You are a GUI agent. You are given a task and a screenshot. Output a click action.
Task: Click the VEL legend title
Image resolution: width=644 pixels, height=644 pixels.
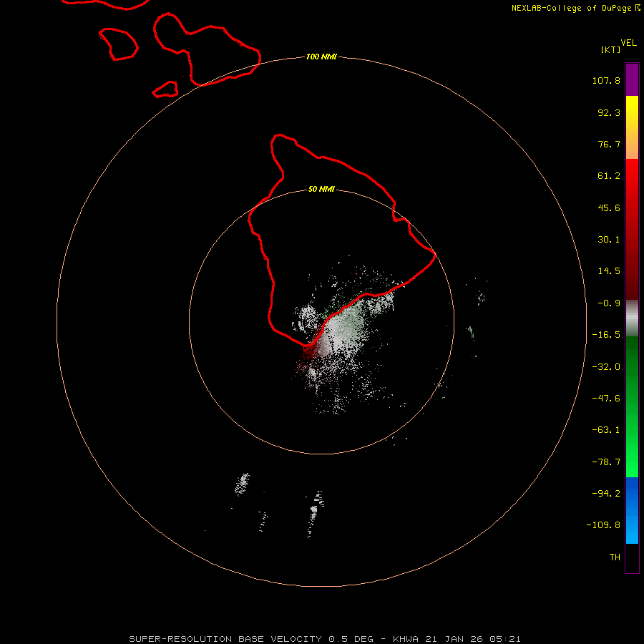(629, 43)
